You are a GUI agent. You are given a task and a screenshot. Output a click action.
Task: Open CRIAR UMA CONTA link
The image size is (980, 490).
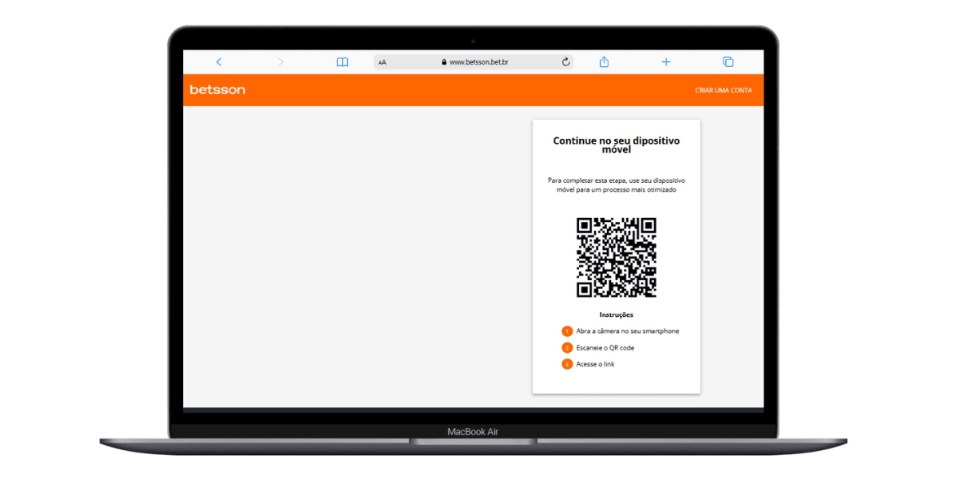click(x=724, y=91)
